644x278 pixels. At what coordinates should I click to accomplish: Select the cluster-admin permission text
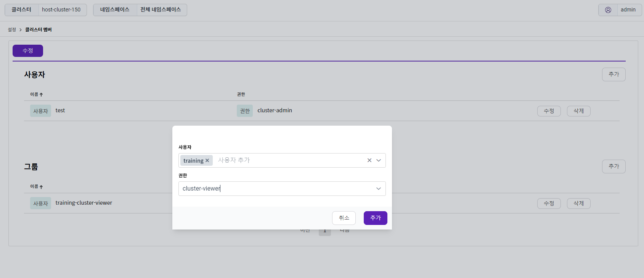coord(275,111)
